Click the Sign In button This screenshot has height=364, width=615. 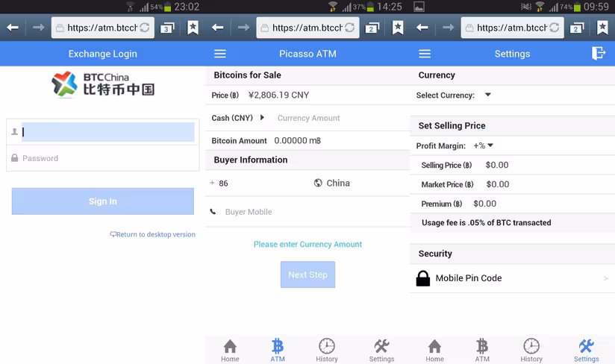coord(103,201)
